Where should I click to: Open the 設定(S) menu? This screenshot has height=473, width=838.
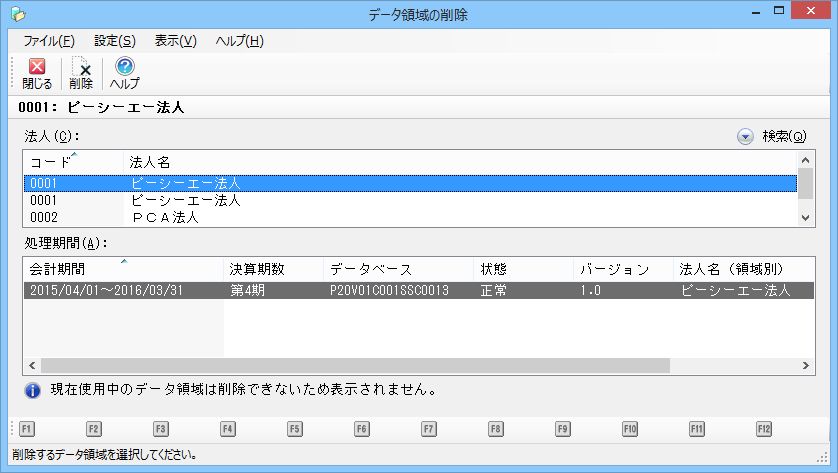pos(115,41)
